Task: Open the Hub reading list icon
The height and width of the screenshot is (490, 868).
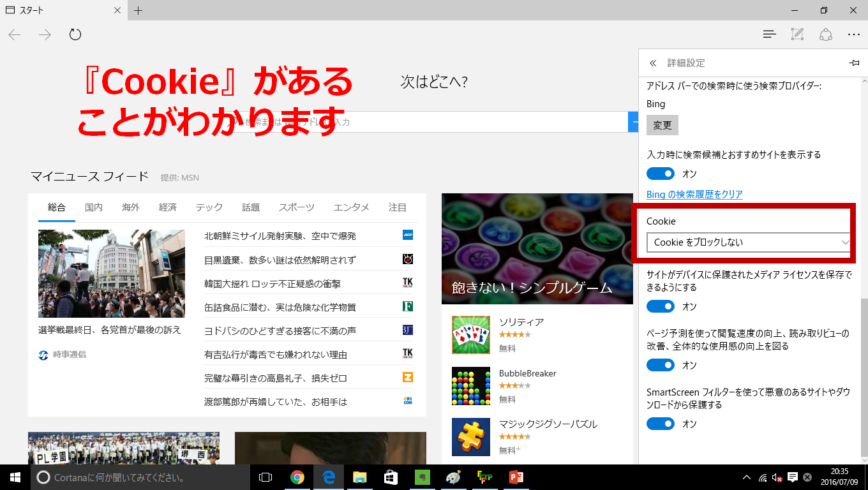Action: pyautogui.click(x=770, y=34)
